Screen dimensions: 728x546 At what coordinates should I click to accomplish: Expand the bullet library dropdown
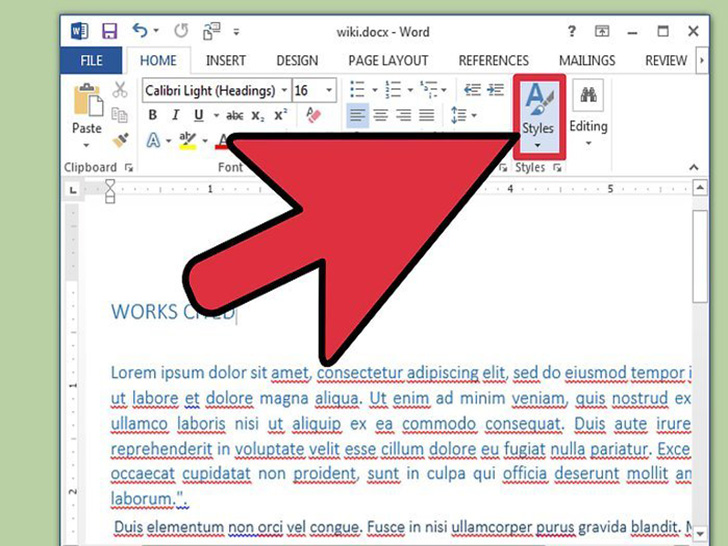click(375, 90)
